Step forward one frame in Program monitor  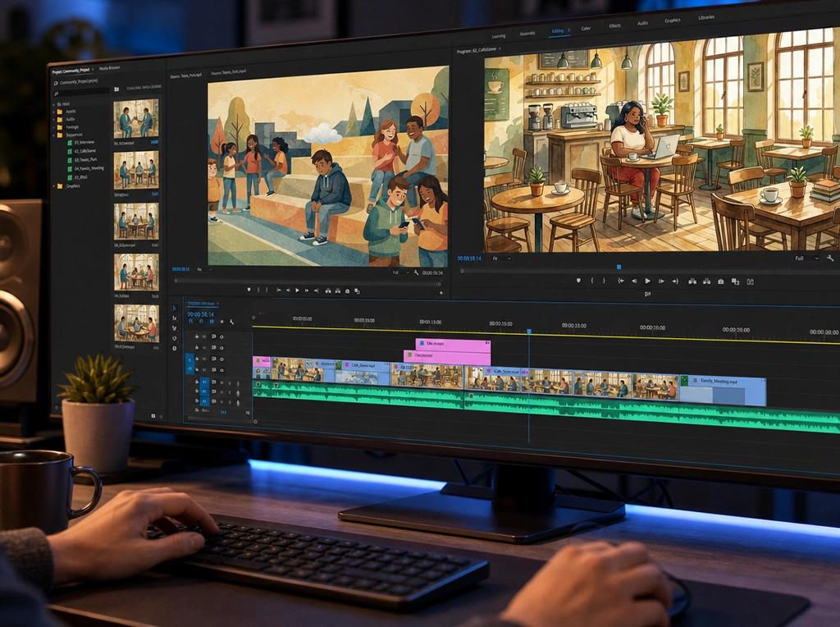pos(661,281)
